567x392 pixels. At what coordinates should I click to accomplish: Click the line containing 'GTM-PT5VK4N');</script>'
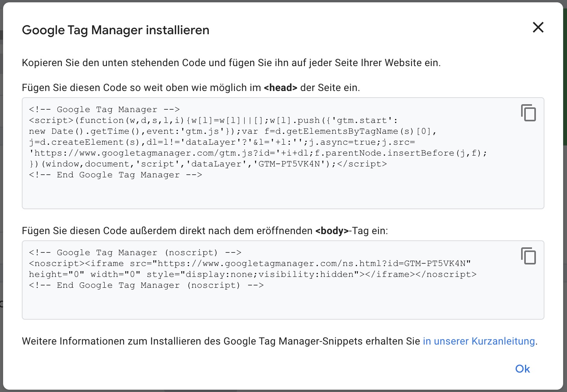(208, 164)
